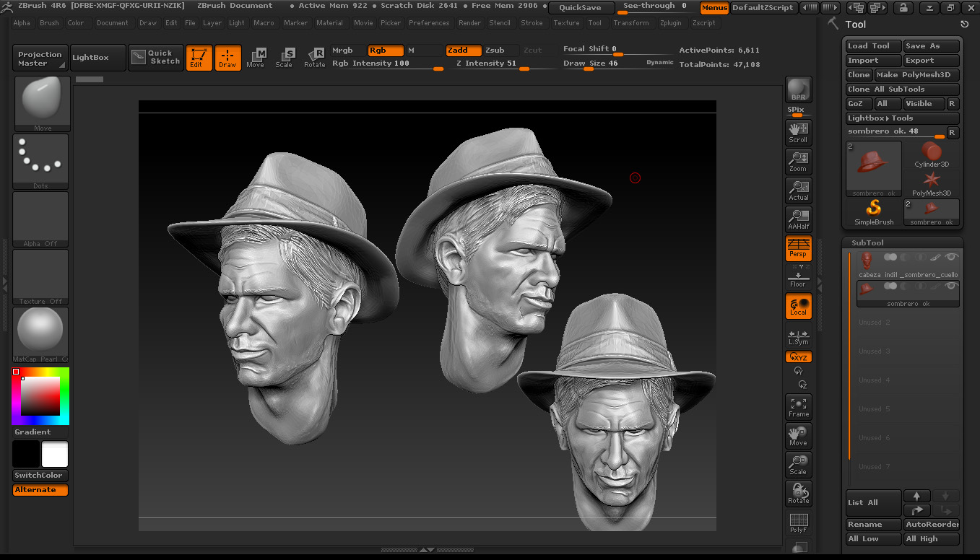Select the white main color swatch
Screen dimensions: 980x560
click(x=55, y=454)
